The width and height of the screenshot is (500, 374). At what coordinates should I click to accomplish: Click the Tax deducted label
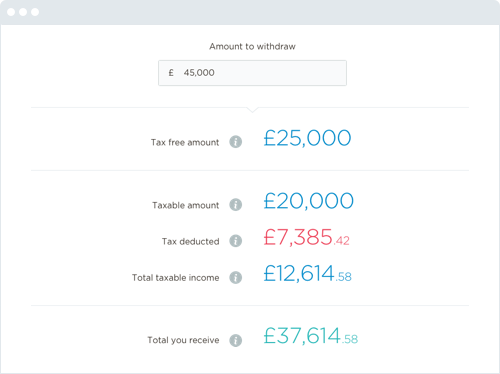(191, 241)
